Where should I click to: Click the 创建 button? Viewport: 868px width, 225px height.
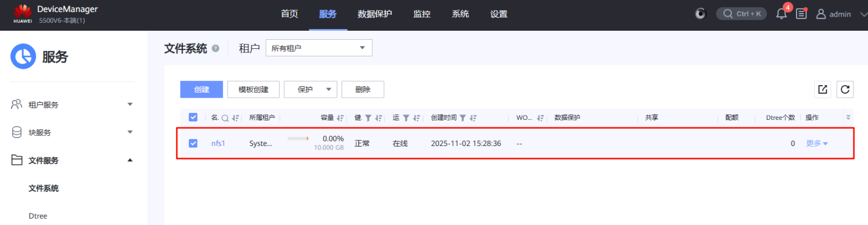(x=202, y=89)
